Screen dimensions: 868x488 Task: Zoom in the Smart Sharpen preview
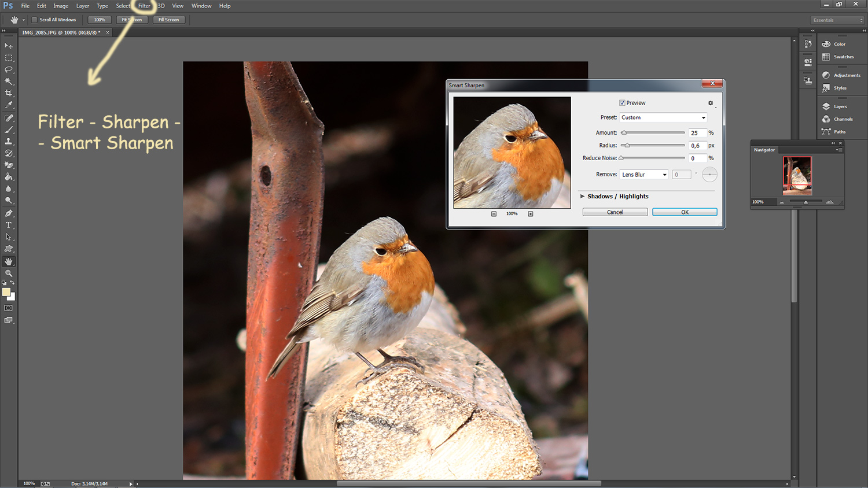[x=530, y=214]
